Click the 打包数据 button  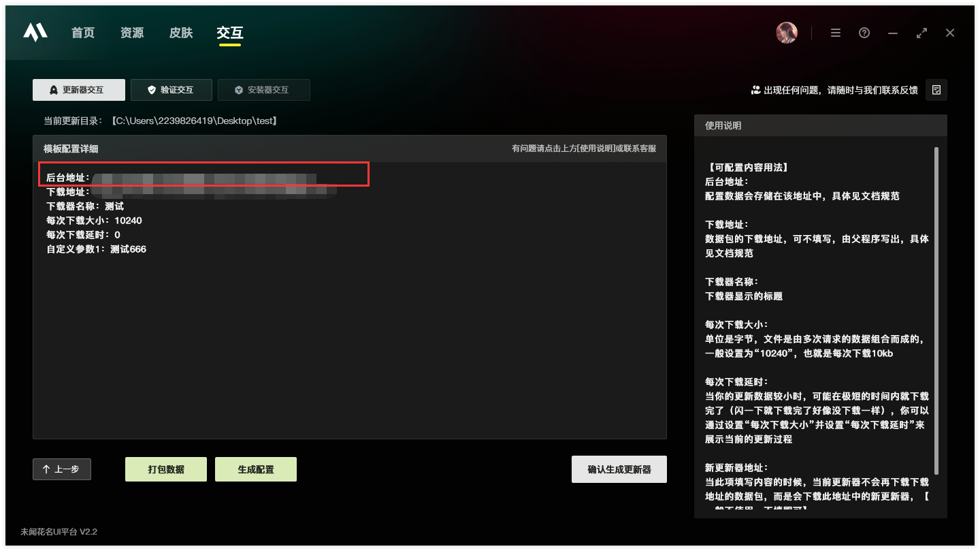[x=166, y=469]
